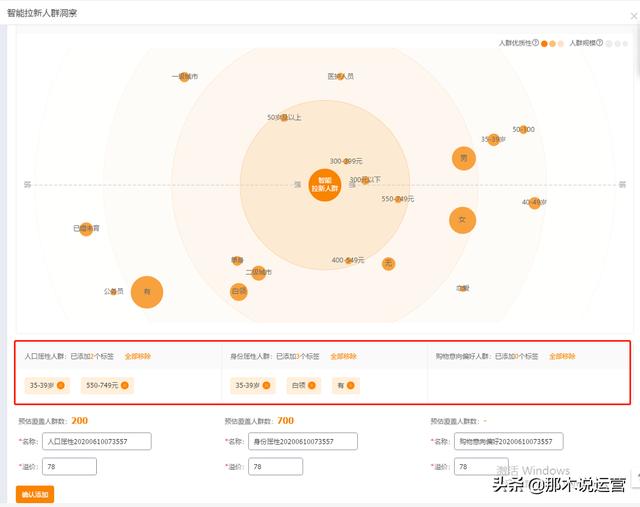Select the 女 audience bubble
Viewport: 640px width, 507px height.
(x=461, y=219)
